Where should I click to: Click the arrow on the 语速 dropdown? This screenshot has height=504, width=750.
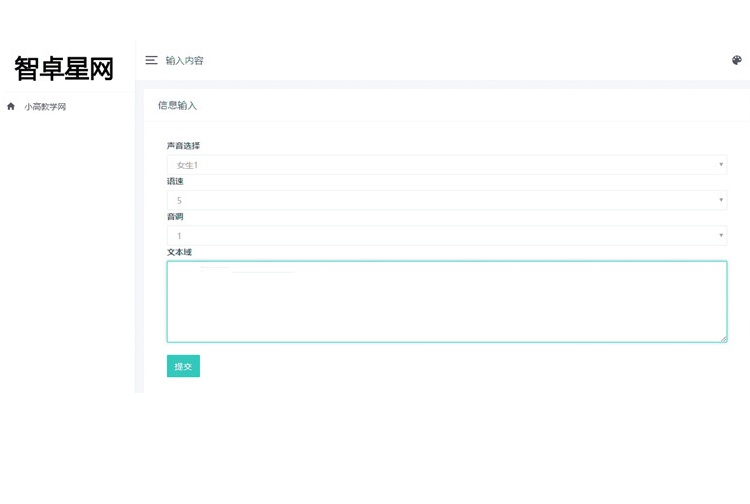pyautogui.click(x=721, y=200)
